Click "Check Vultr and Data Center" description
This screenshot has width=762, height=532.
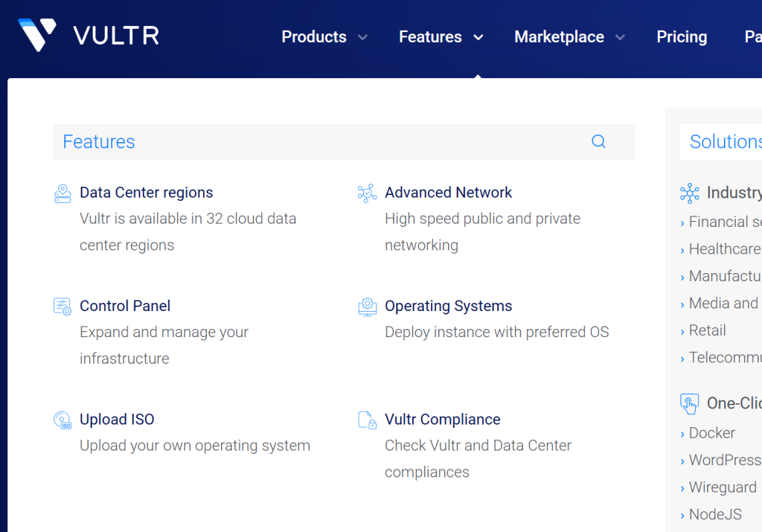click(x=478, y=446)
